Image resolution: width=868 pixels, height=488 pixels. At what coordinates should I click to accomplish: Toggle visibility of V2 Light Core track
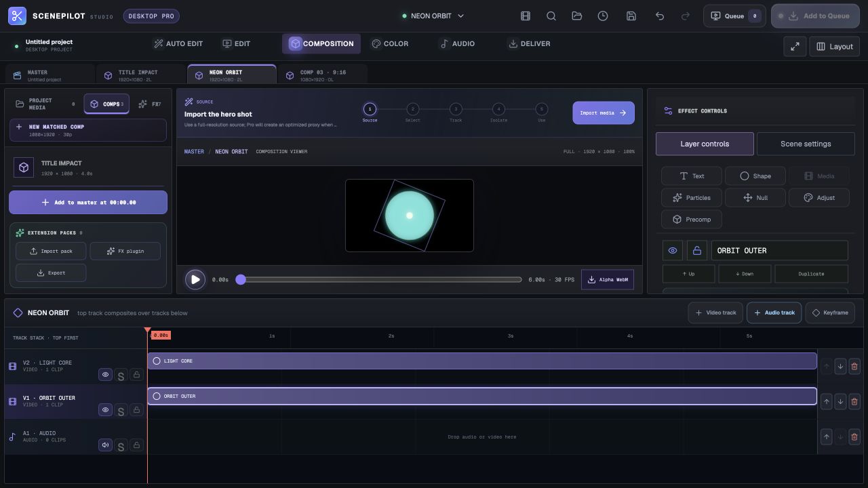[x=105, y=374]
